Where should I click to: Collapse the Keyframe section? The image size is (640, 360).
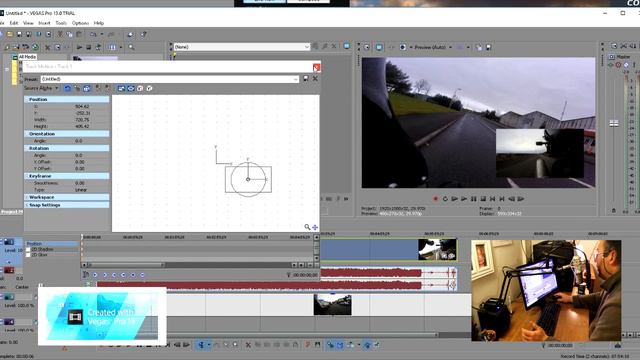click(x=67, y=176)
